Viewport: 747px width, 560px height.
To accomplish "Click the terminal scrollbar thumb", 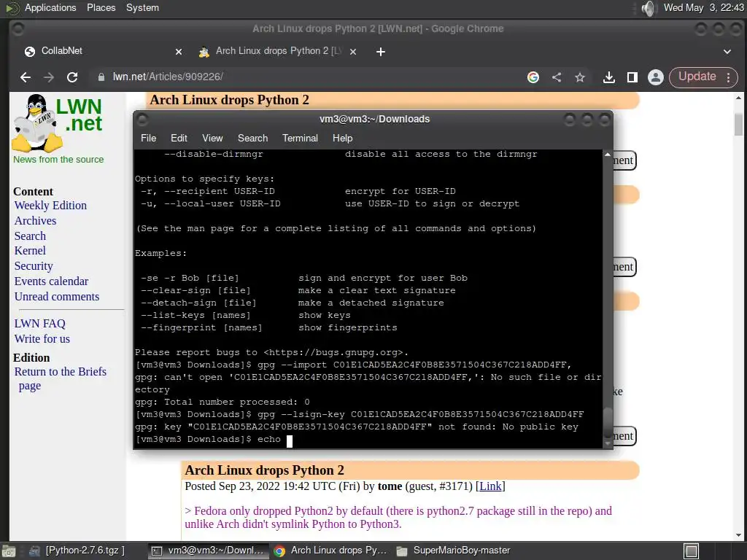I will click(x=608, y=423).
